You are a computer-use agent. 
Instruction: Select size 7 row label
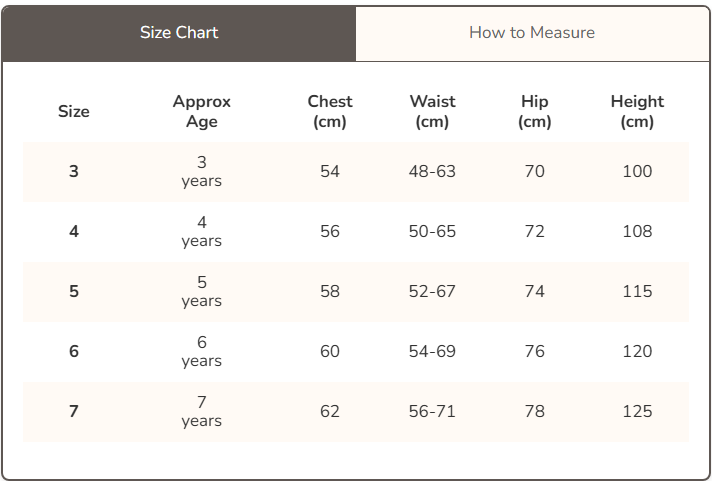tap(74, 412)
